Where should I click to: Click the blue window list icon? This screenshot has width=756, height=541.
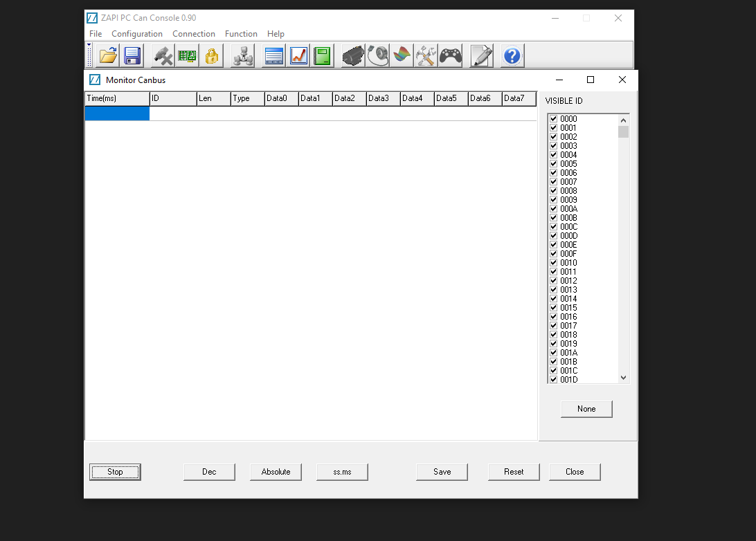[274, 56]
